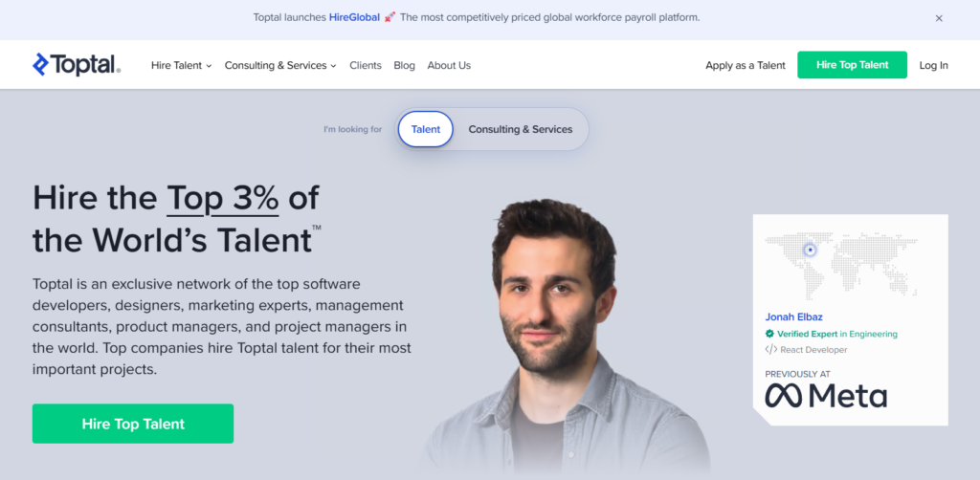Click the location dot on the world map
Screen dimensions: 980x480
pyautogui.click(x=810, y=250)
